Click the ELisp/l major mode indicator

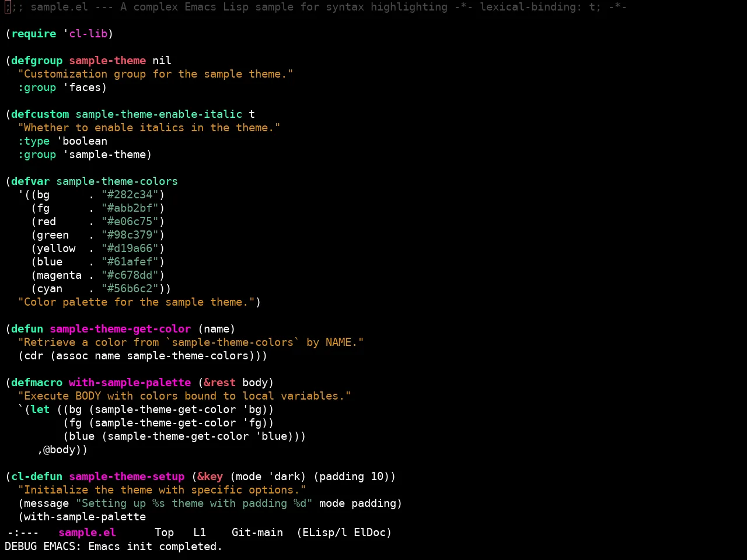324,533
